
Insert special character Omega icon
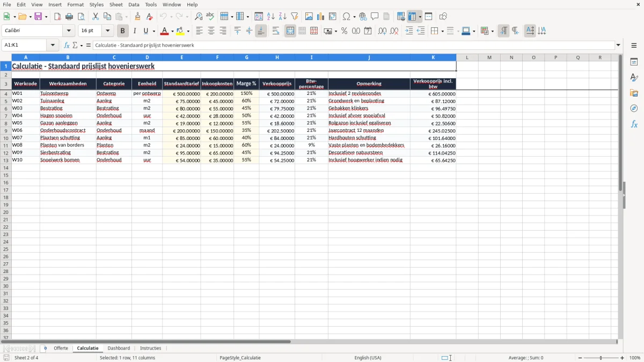pyautogui.click(x=346, y=17)
